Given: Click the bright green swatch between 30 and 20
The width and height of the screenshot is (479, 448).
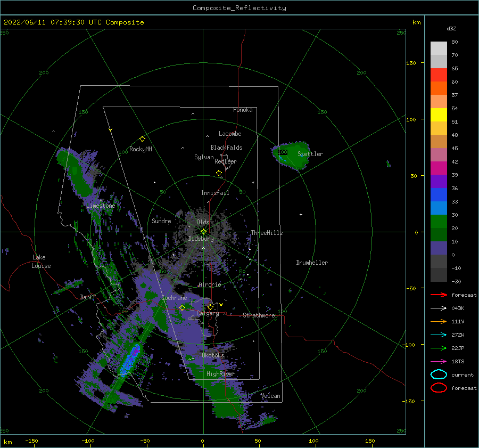Looking at the screenshot, I should [439, 221].
